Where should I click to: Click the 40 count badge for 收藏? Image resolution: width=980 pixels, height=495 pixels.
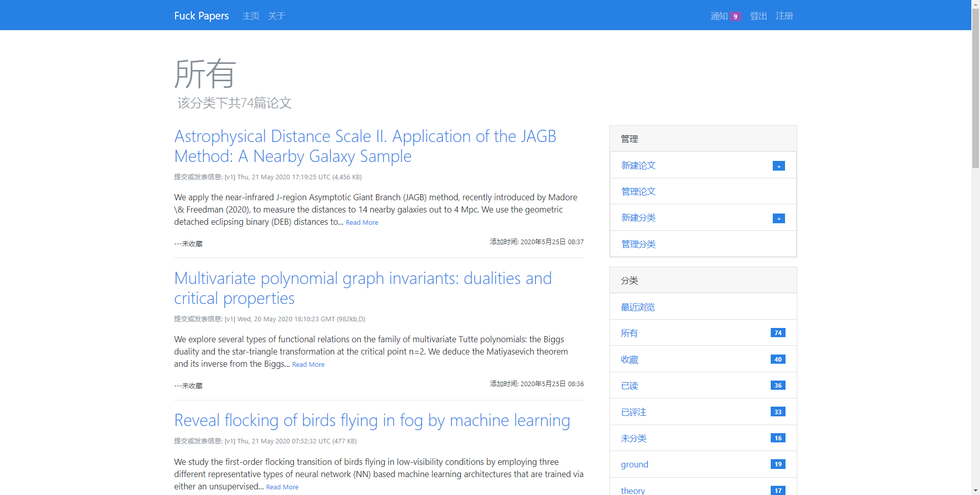pyautogui.click(x=778, y=359)
